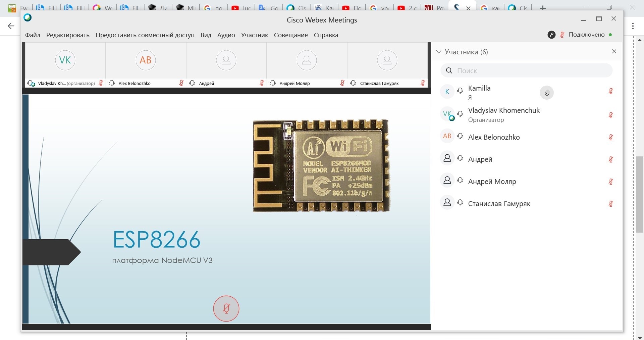Click Андрей's avatar icon in list
644x340 pixels.
447,158
